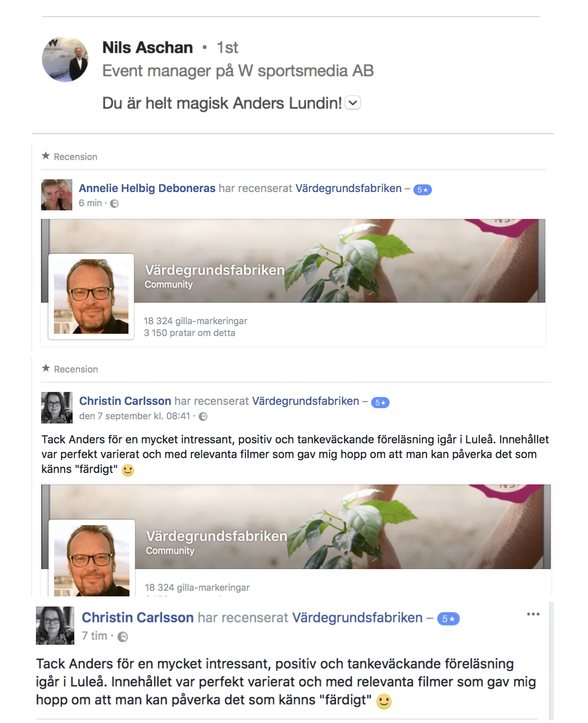The height and width of the screenshot is (723, 588).
Task: Open first Värdegrundsfabriken page profile picture
Action: pyautogui.click(x=91, y=296)
